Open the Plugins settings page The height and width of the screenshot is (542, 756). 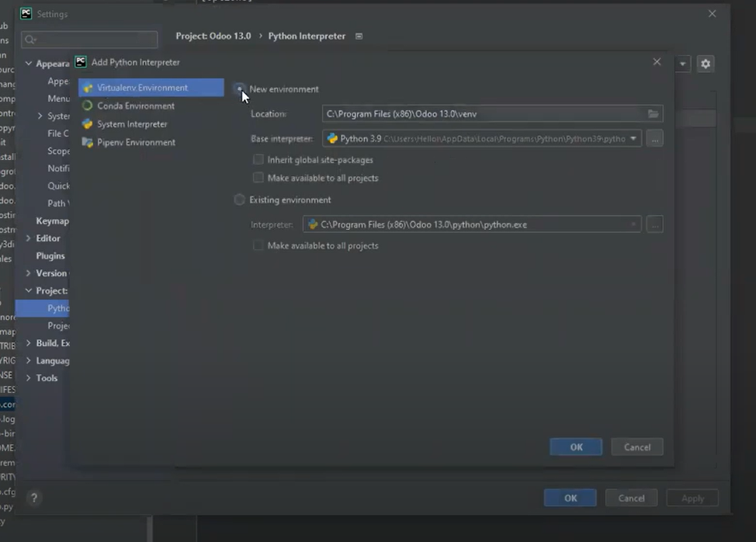(50, 255)
